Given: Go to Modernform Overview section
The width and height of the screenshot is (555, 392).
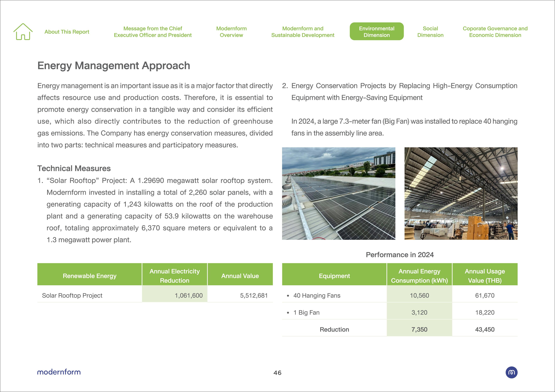Looking at the screenshot, I should click(231, 32).
